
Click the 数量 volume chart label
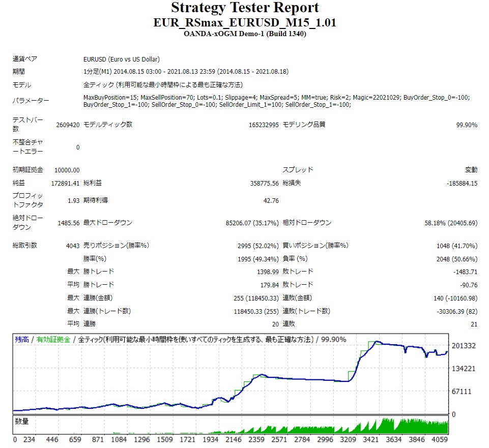[x=21, y=421]
